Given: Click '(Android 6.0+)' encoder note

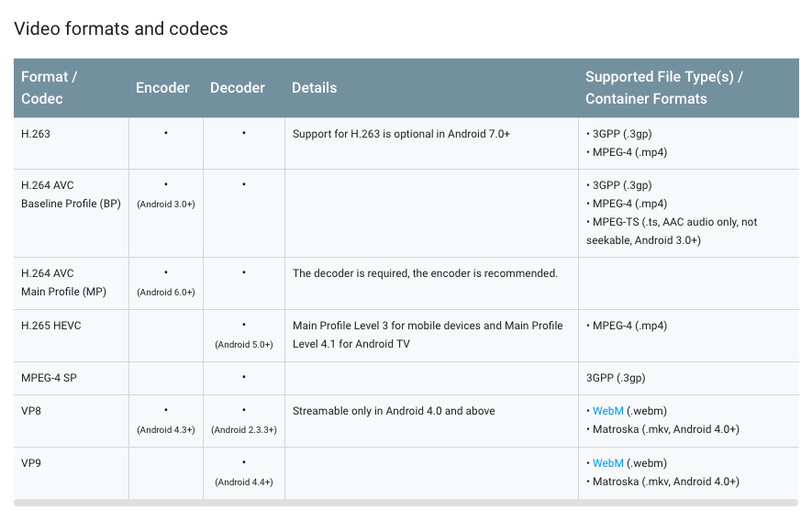Looking at the screenshot, I should pos(166,292).
